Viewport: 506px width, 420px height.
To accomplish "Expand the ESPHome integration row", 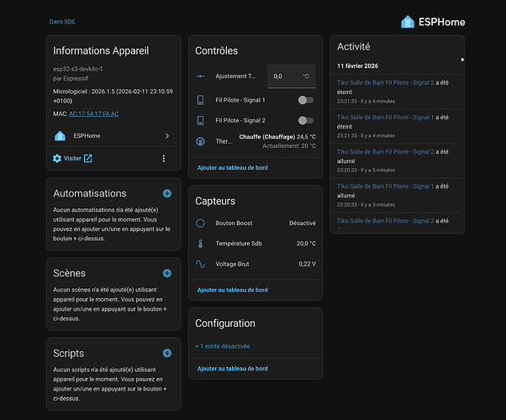I will [x=113, y=135].
